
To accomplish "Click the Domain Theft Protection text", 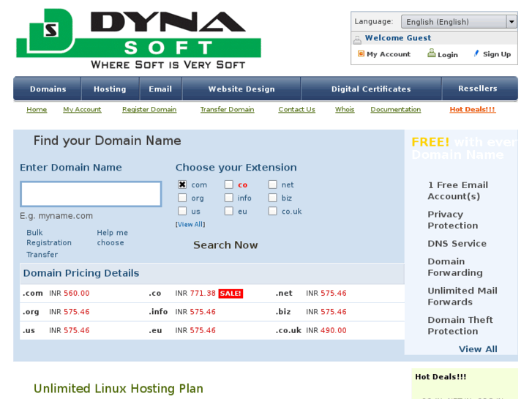I will click(x=460, y=326).
